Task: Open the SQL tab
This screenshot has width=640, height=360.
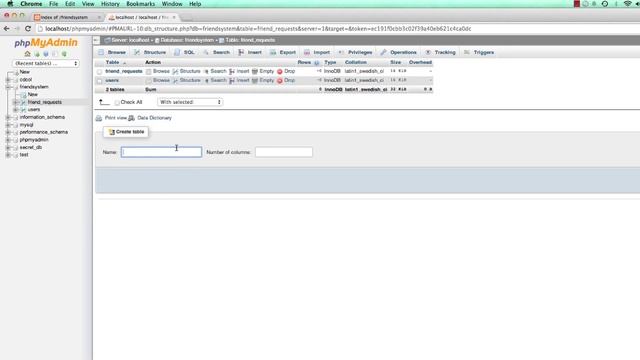Action: [184, 52]
